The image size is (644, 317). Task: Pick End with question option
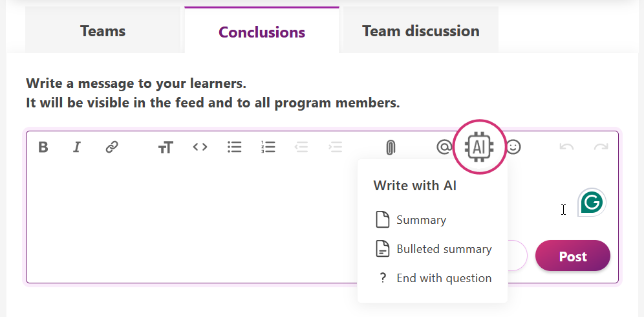click(444, 278)
